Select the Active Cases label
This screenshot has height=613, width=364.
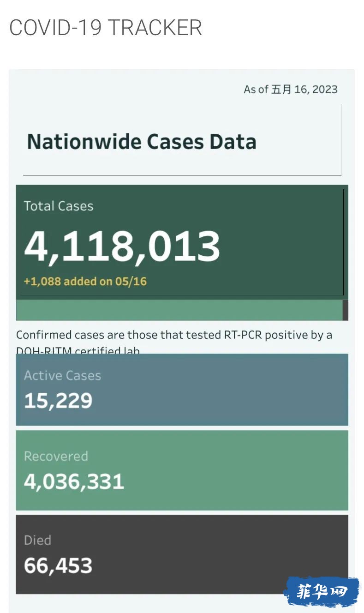tap(62, 375)
